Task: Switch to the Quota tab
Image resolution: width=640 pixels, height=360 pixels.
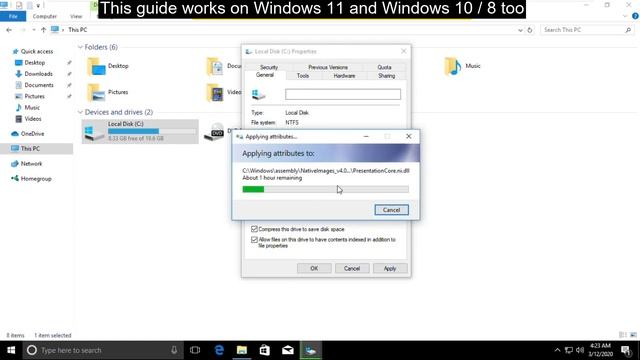Action: (x=384, y=67)
